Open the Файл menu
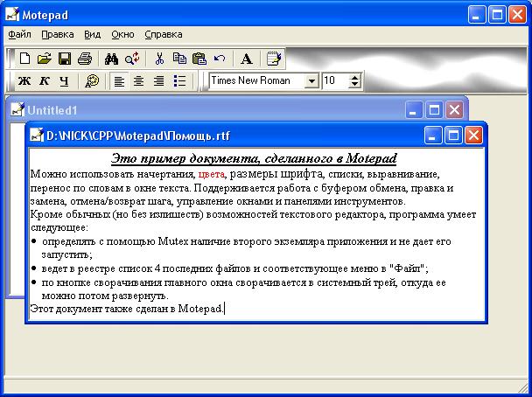The height and width of the screenshot is (397, 532). [19, 35]
